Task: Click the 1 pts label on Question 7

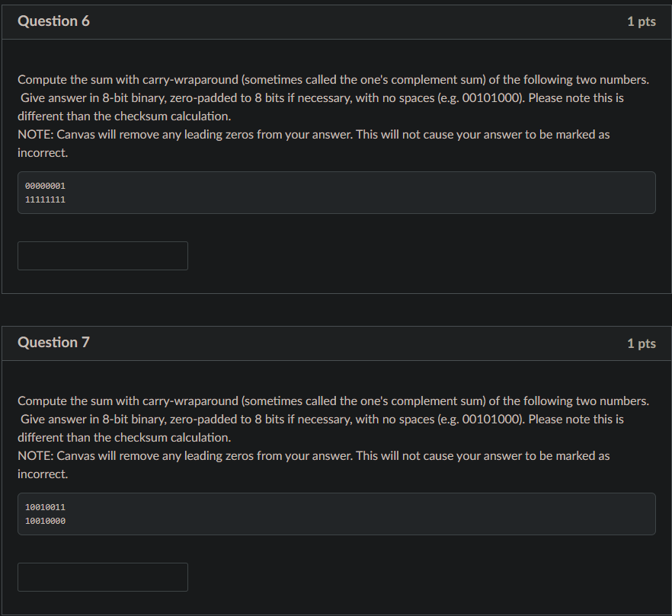Action: pos(641,343)
